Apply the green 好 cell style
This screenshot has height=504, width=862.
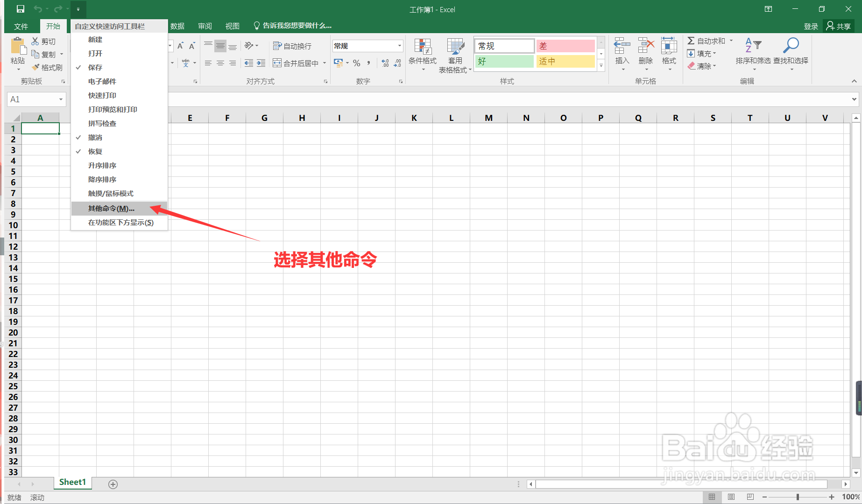coord(504,61)
